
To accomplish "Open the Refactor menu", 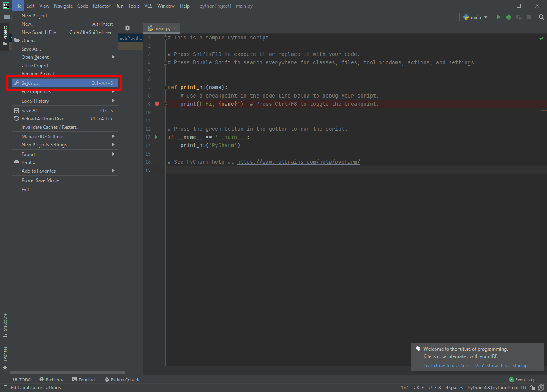I will pyautogui.click(x=101, y=6).
